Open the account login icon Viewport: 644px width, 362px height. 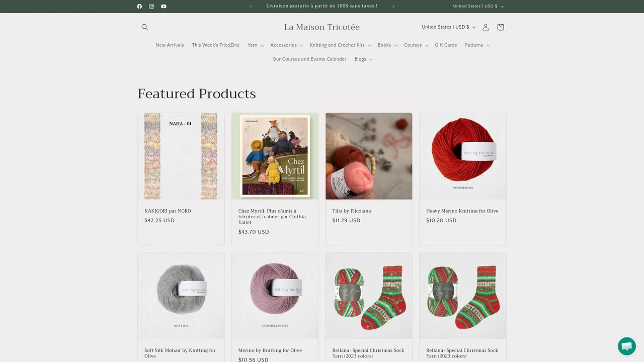486,27
